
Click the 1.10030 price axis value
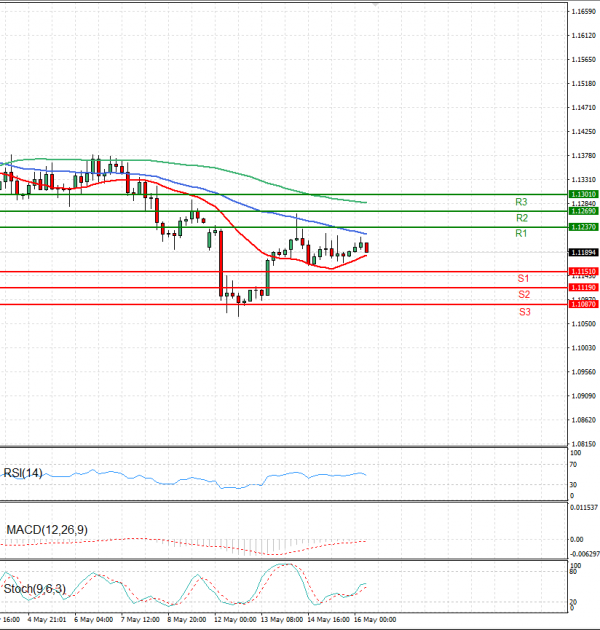pos(584,348)
